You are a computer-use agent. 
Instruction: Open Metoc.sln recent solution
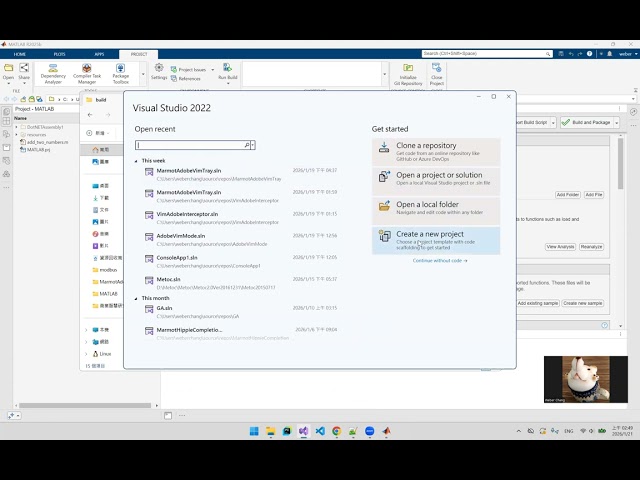pyautogui.click(x=241, y=283)
